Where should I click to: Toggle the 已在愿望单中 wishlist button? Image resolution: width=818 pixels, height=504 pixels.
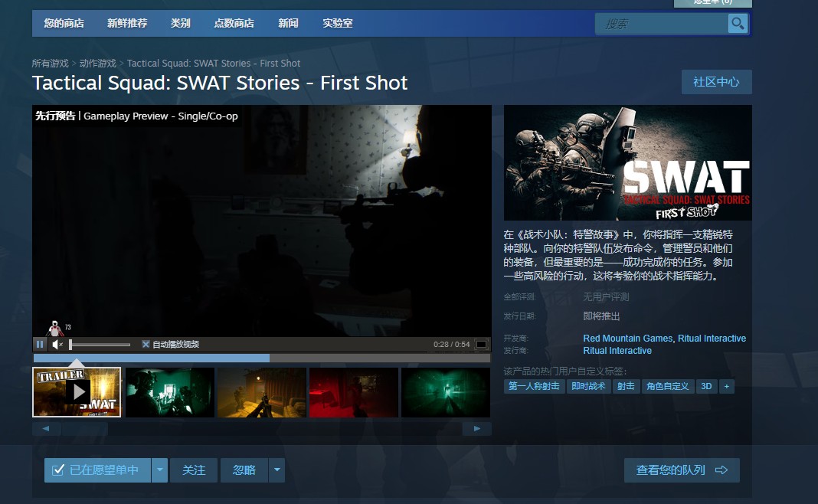(97, 470)
